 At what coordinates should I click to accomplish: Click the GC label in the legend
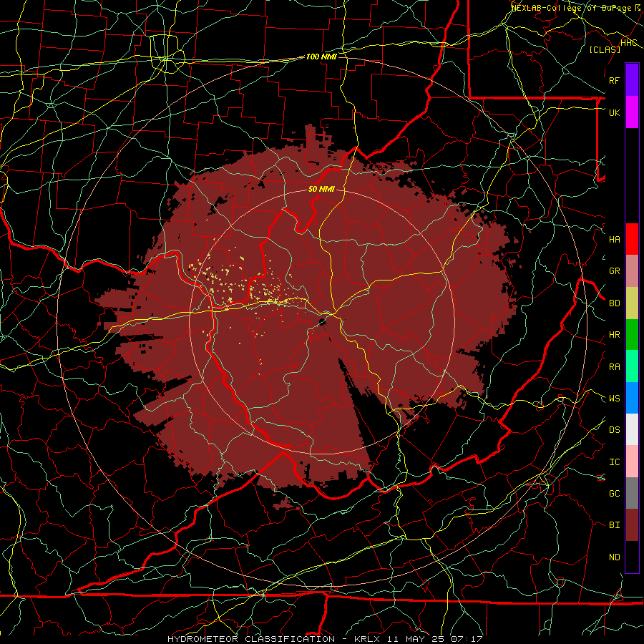[614, 494]
